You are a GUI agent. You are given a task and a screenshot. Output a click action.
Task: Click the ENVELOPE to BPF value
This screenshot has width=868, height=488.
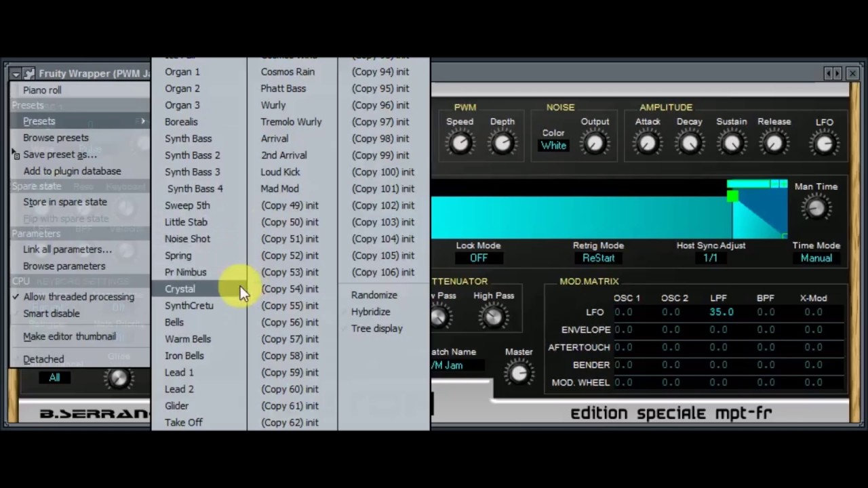766,330
